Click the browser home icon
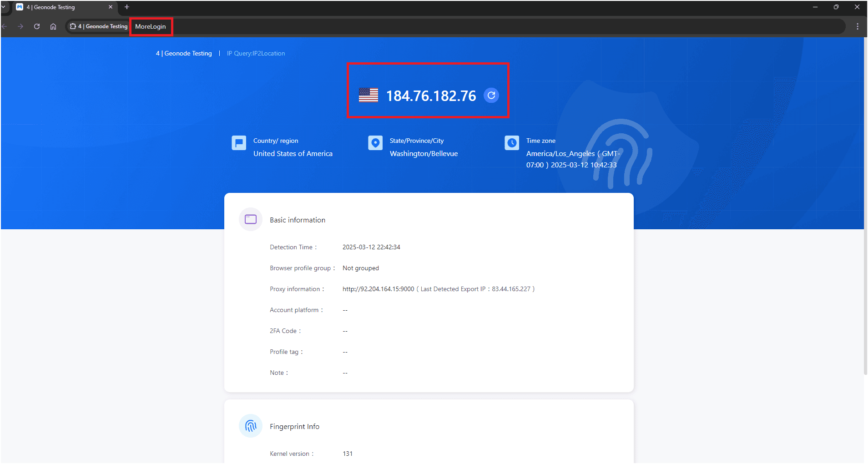868x464 pixels. [x=53, y=26]
